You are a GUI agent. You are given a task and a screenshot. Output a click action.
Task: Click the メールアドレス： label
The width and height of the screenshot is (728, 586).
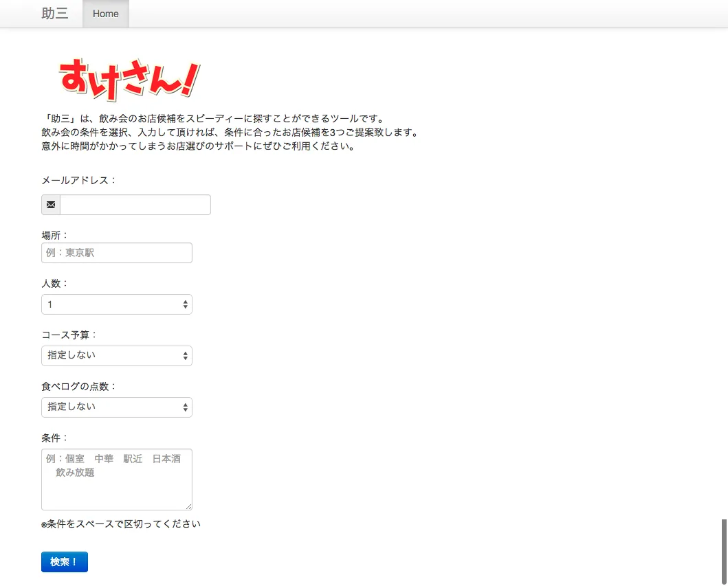[x=78, y=180]
